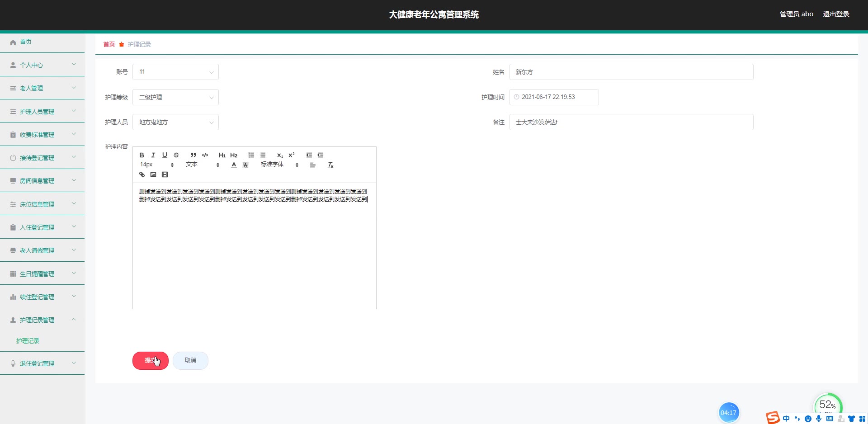
Task: Decrease the text indent
Action: pos(309,155)
